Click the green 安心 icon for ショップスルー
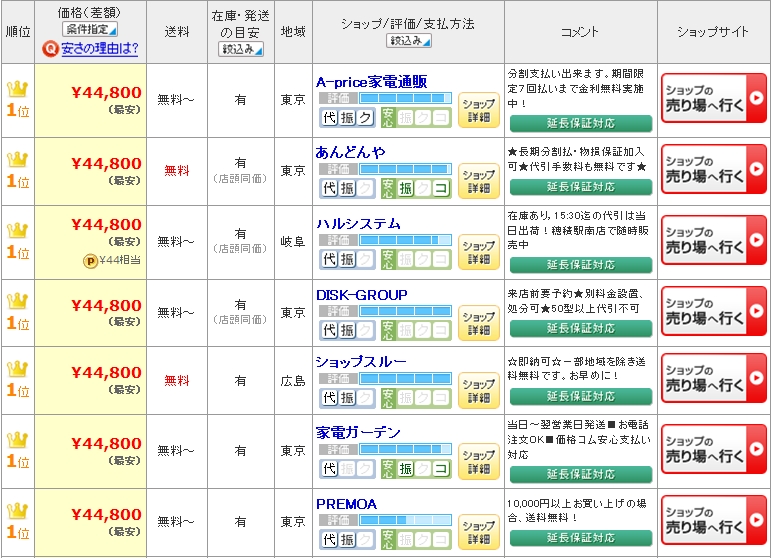This screenshot has height=558, width=774. tap(388, 398)
